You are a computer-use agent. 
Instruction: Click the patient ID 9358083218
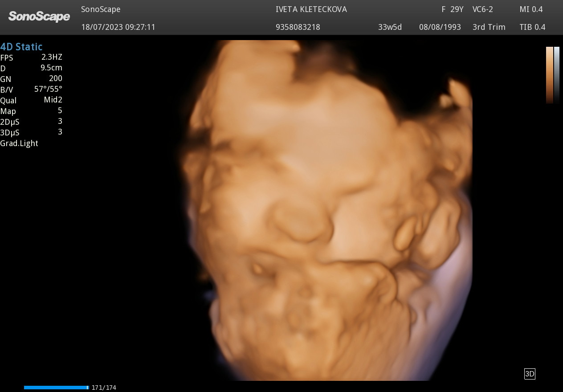[x=298, y=27]
